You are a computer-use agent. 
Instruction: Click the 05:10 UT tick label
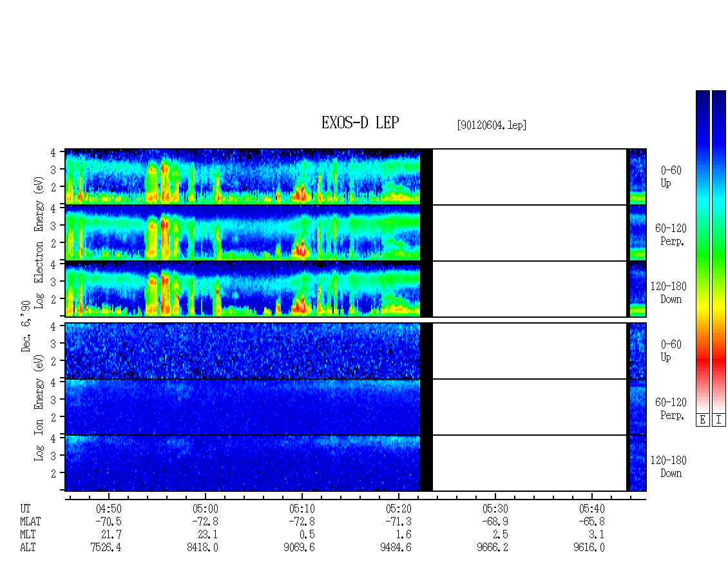pyautogui.click(x=302, y=509)
